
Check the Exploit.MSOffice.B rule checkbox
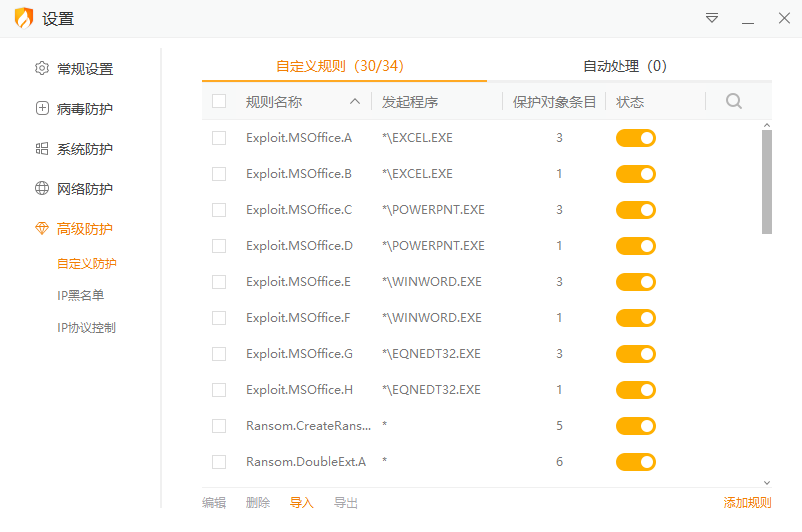(219, 174)
